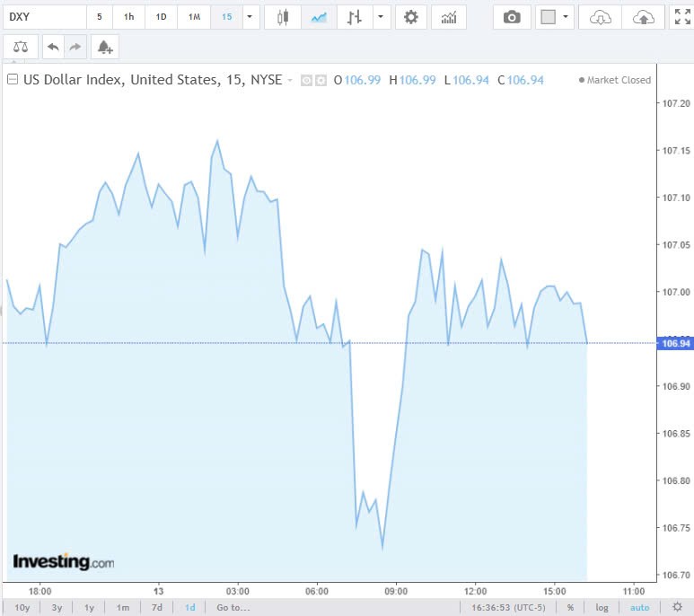Set date range to 1m
Screen dimensions: 694x616
tap(123, 608)
